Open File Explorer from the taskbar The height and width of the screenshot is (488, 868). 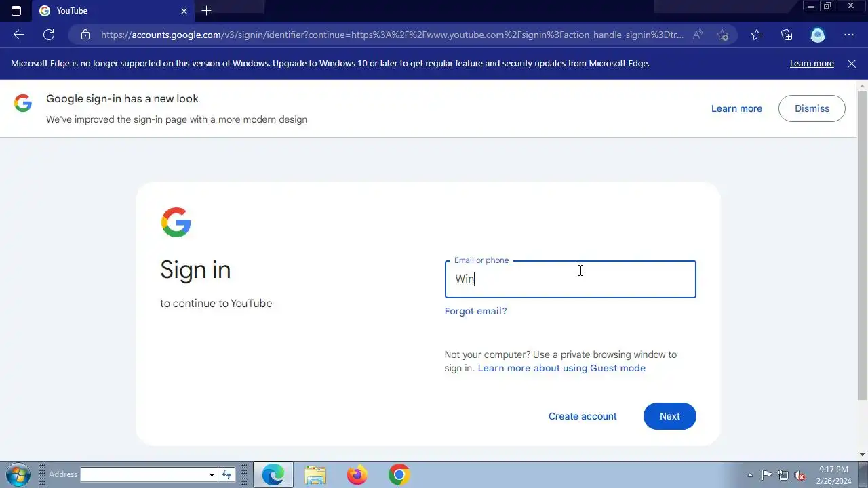coord(315,474)
